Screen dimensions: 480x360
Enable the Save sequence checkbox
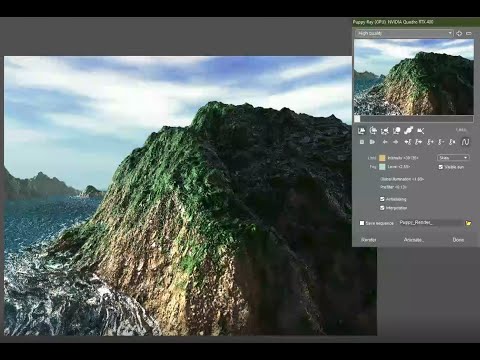(362, 223)
